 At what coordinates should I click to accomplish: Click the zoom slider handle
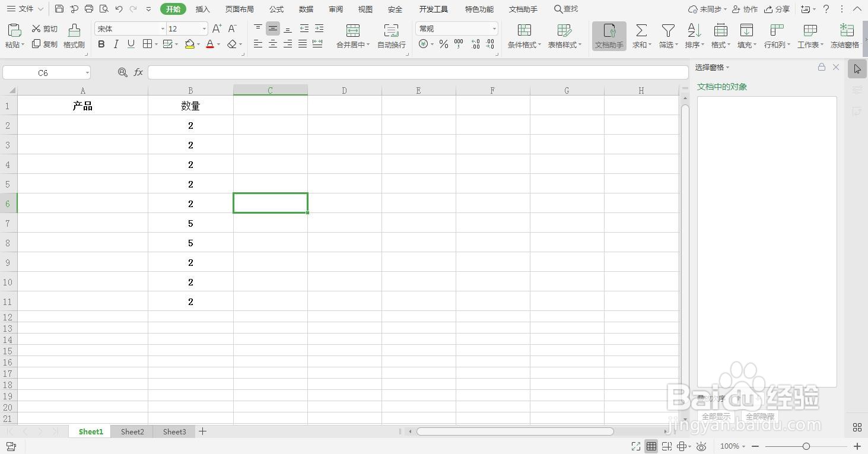pos(806,446)
